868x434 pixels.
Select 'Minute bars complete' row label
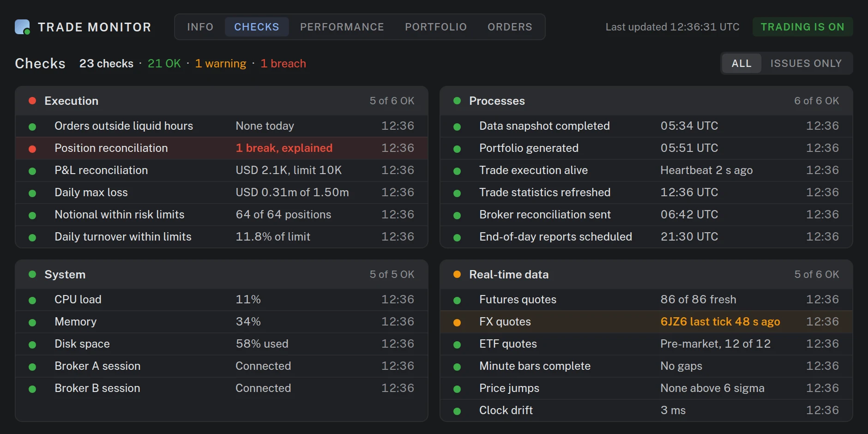point(535,366)
